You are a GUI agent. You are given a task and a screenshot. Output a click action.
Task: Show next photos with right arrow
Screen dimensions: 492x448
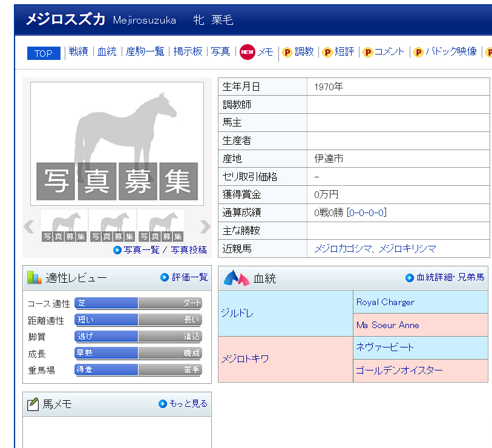[x=205, y=226]
